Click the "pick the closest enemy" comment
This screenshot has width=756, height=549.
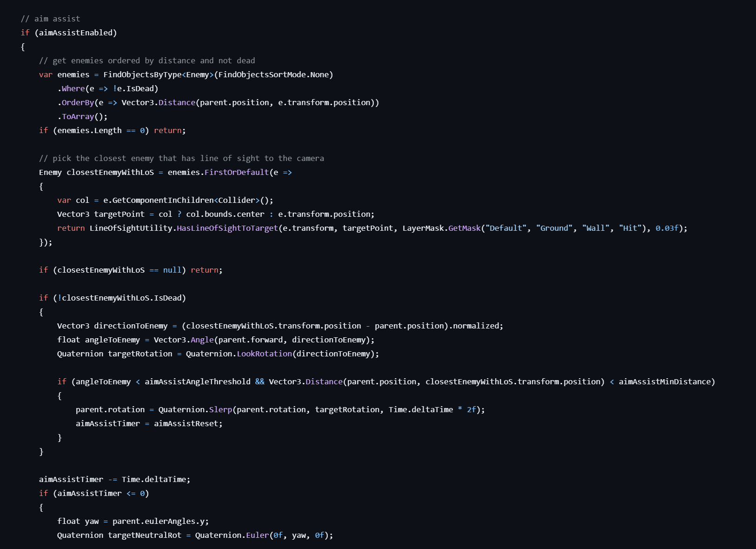[181, 158]
